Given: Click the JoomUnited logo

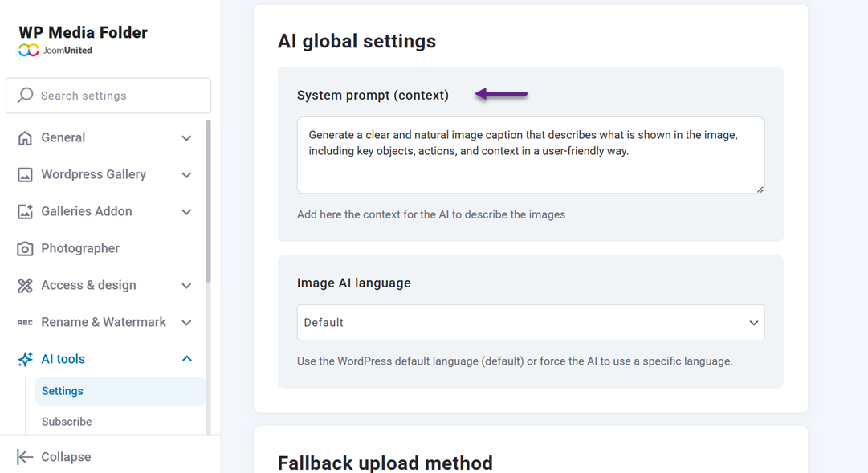Looking at the screenshot, I should tap(30, 50).
